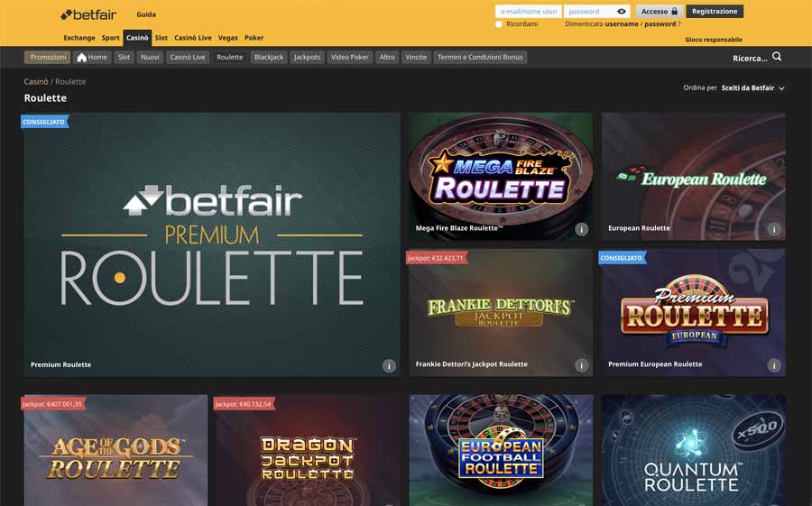Open the Jackpots category
The image size is (812, 506).
307,57
